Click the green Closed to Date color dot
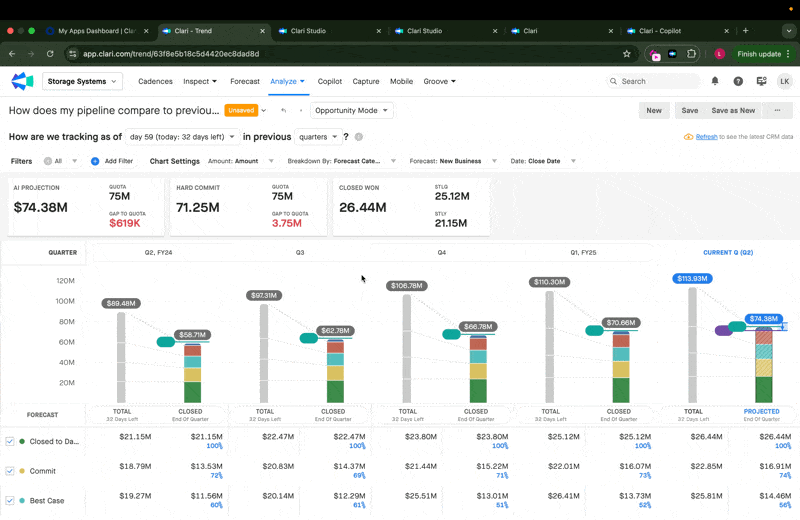Screen dimensions: 800x520 click(22, 441)
